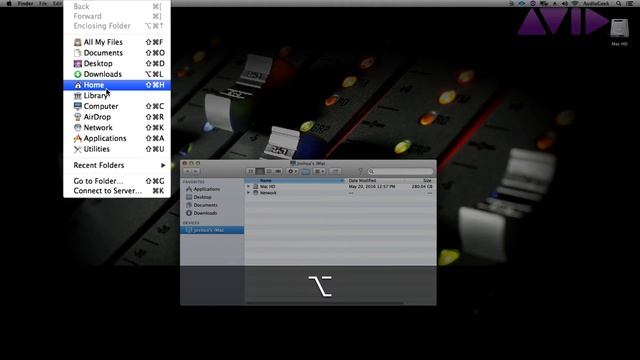Select the Mac HD drive on desktop
The width and height of the screenshot is (640, 360).
pos(619,32)
